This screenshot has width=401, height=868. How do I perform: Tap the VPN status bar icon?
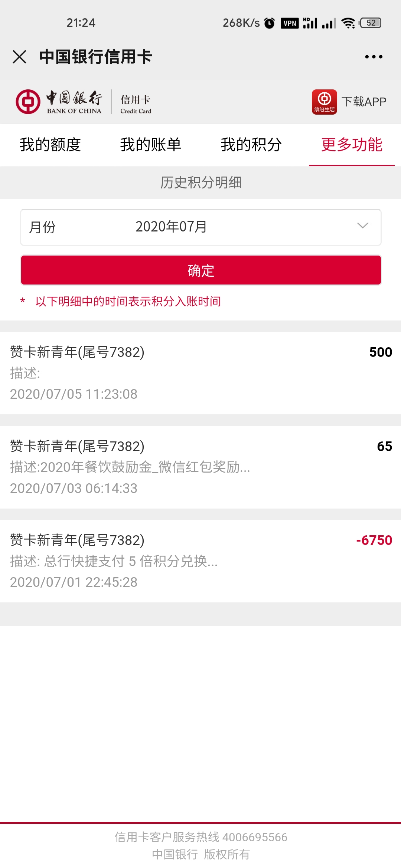[x=290, y=23]
